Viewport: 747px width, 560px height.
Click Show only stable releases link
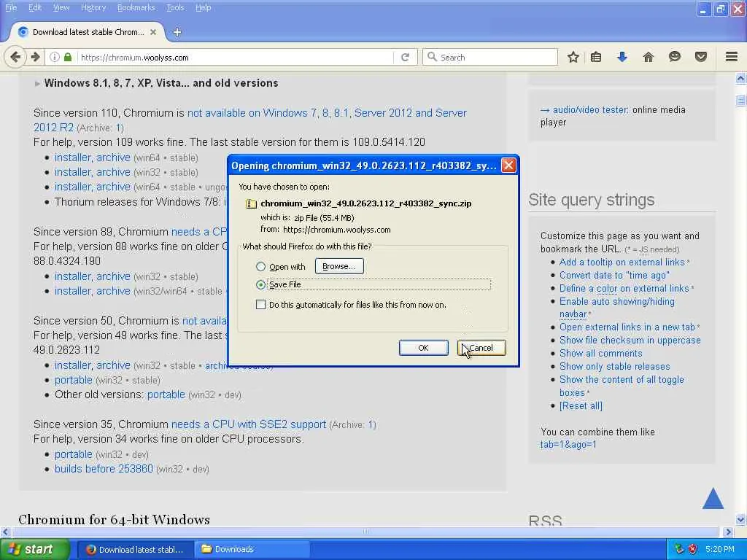click(x=614, y=367)
